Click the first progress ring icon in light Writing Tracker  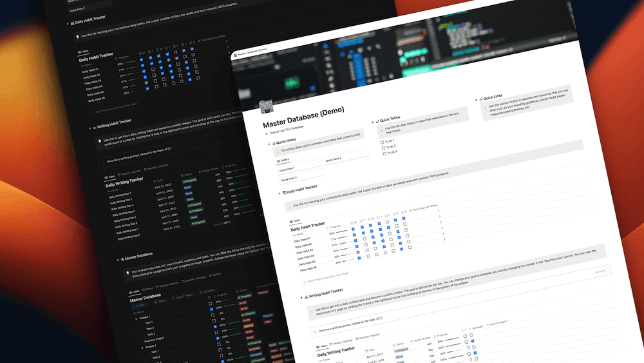[x=466, y=336]
